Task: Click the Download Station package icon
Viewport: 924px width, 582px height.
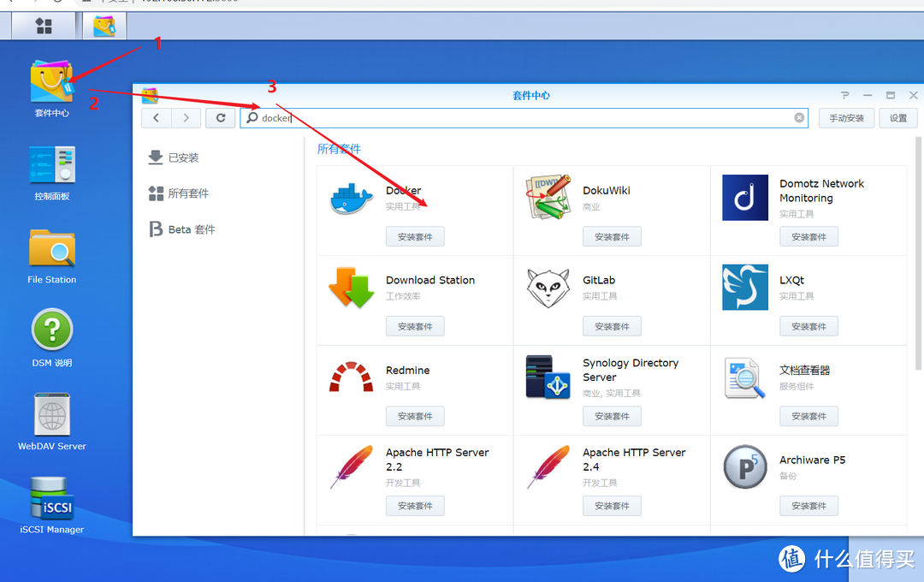Action: [352, 288]
